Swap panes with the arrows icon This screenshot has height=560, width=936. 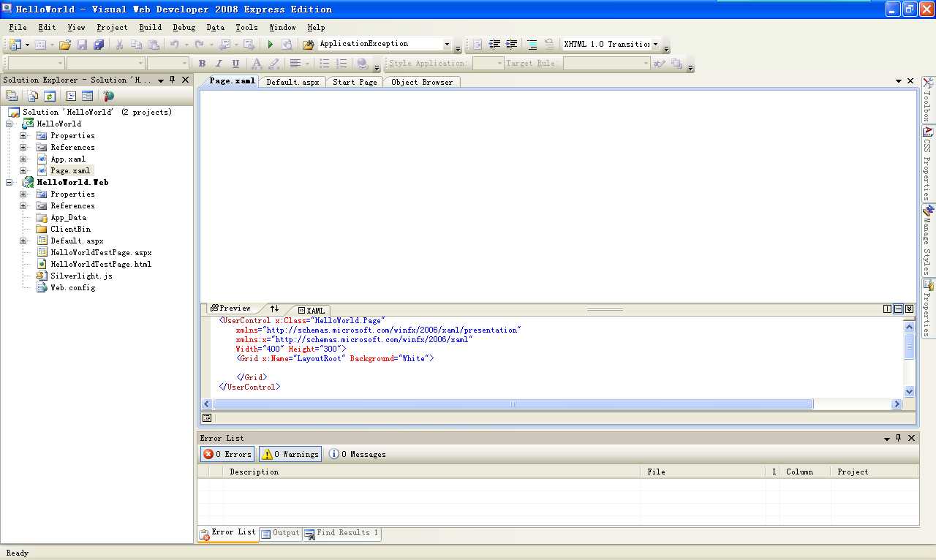click(274, 309)
